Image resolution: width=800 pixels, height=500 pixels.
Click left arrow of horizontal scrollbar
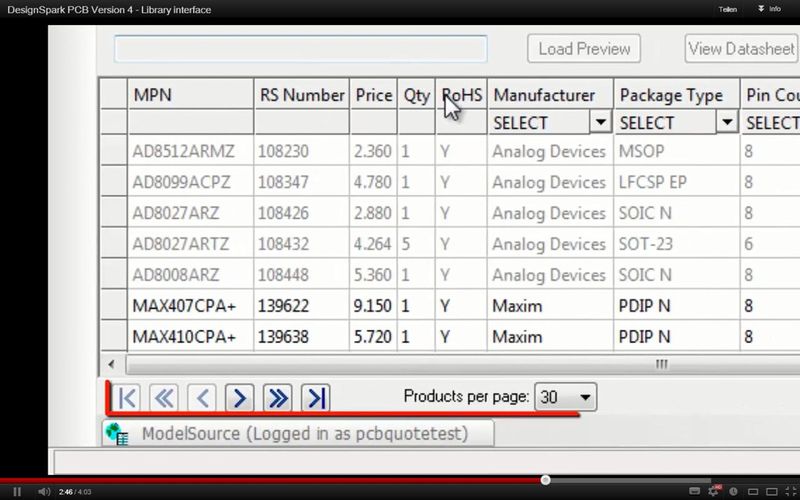[x=111, y=364]
